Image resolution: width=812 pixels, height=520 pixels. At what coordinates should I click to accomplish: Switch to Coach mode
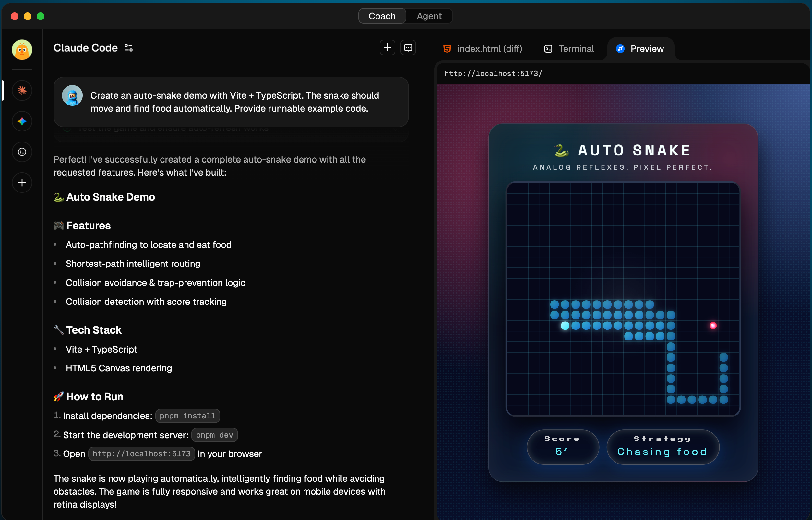382,16
